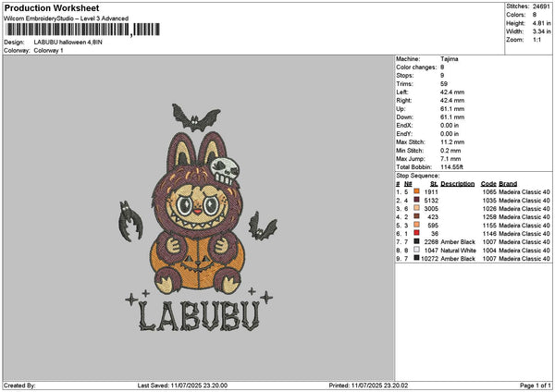The height and width of the screenshot is (392, 555).
Task: Select thread code 1146
Action: (489, 234)
